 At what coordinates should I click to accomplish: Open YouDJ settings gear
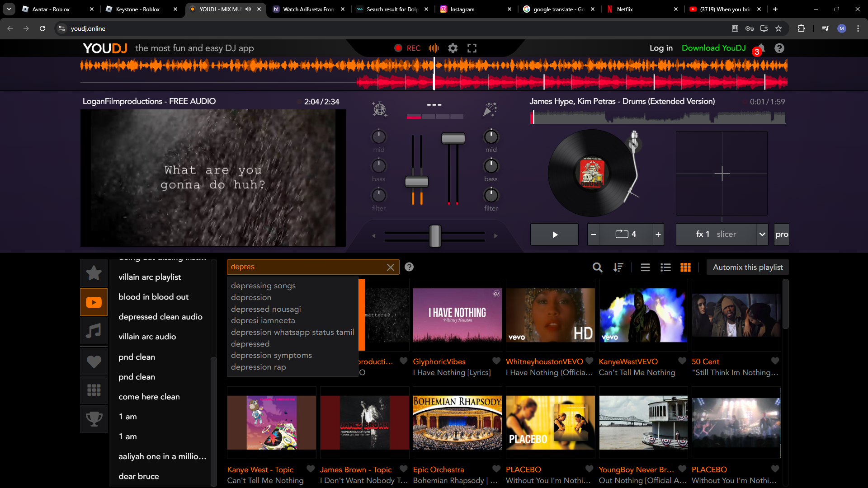(453, 48)
